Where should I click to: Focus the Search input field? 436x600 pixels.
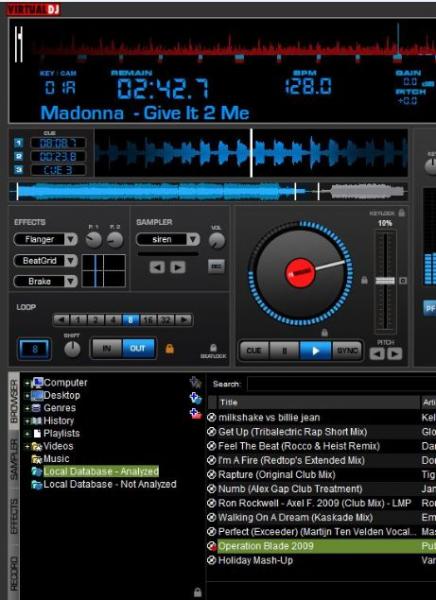click(x=341, y=384)
